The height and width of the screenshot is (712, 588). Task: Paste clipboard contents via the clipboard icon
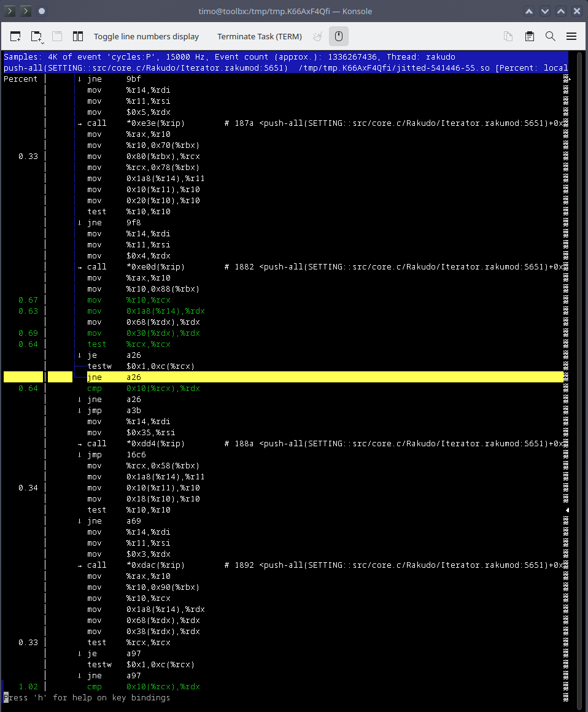[529, 36]
